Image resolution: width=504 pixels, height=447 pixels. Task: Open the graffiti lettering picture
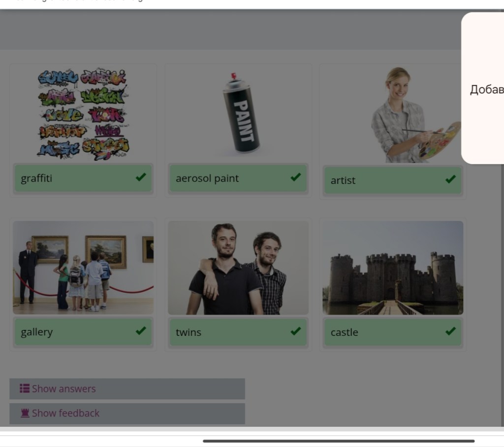click(x=83, y=114)
